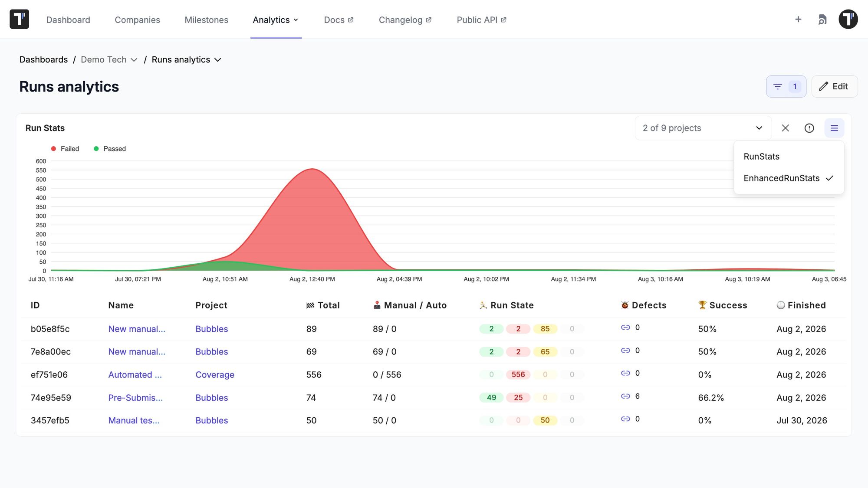Click the Run State column header

(x=506, y=305)
